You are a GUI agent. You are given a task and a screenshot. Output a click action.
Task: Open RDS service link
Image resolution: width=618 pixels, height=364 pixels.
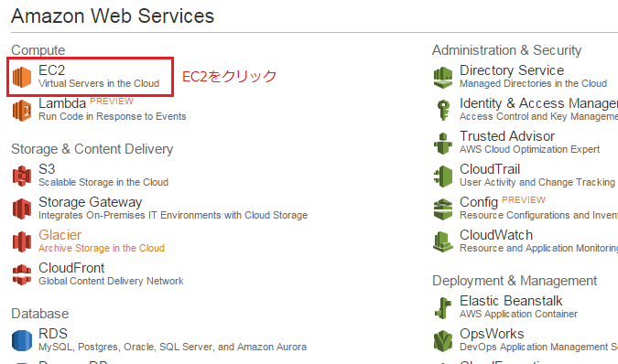53,334
